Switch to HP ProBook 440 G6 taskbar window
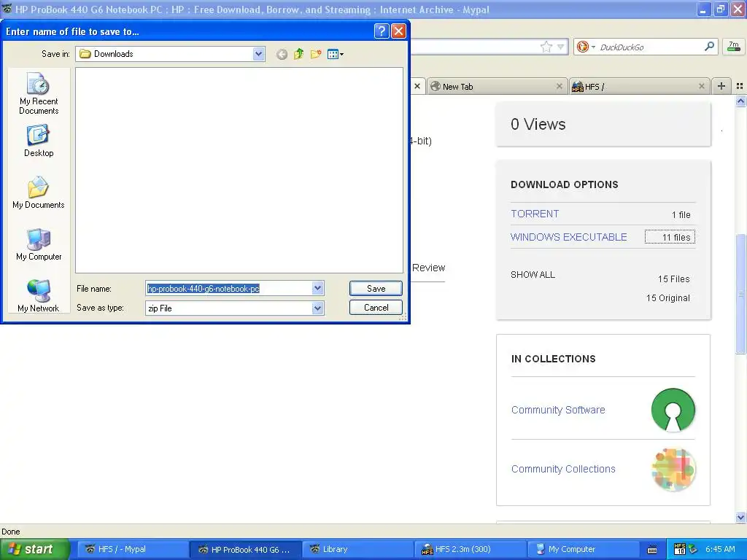This screenshot has height=560, width=747. click(x=245, y=549)
